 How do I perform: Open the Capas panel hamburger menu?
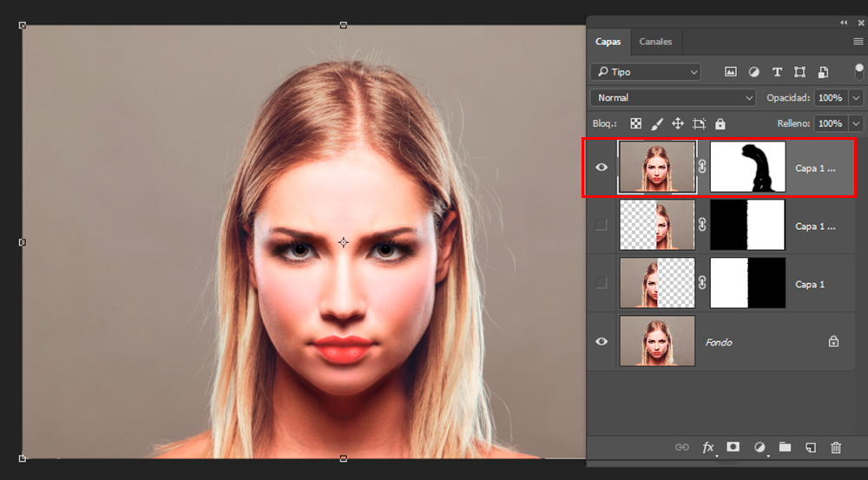click(x=858, y=42)
